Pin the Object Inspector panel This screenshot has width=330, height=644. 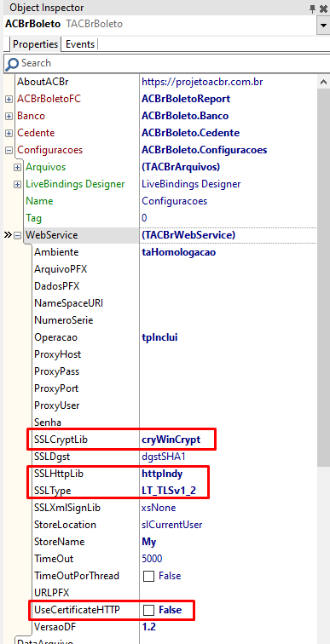pyautogui.click(x=313, y=8)
